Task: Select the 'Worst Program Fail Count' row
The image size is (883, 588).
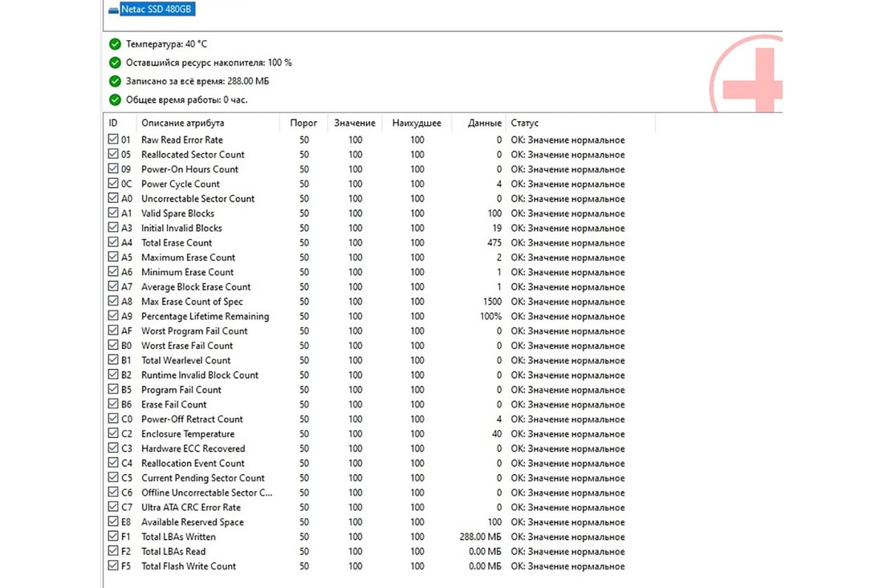Action: click(x=367, y=330)
